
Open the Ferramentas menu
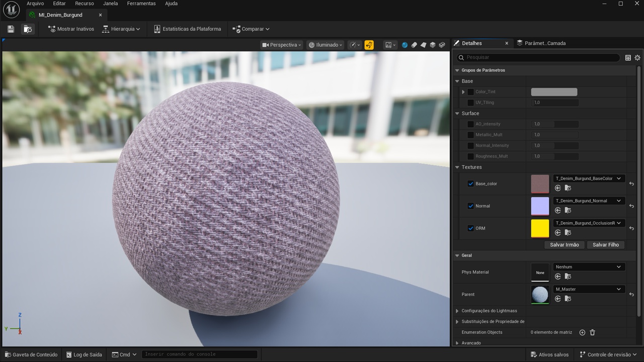point(141,4)
